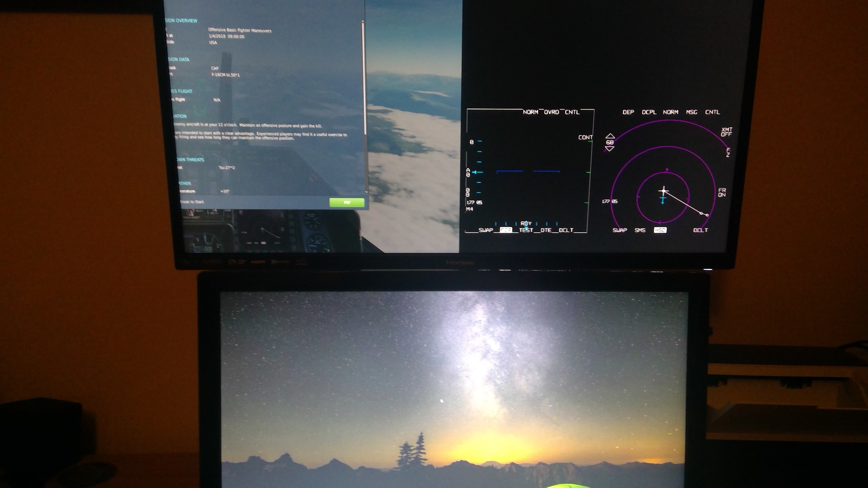
Task: Toggle FZ freeze on the HSD
Action: click(x=728, y=153)
